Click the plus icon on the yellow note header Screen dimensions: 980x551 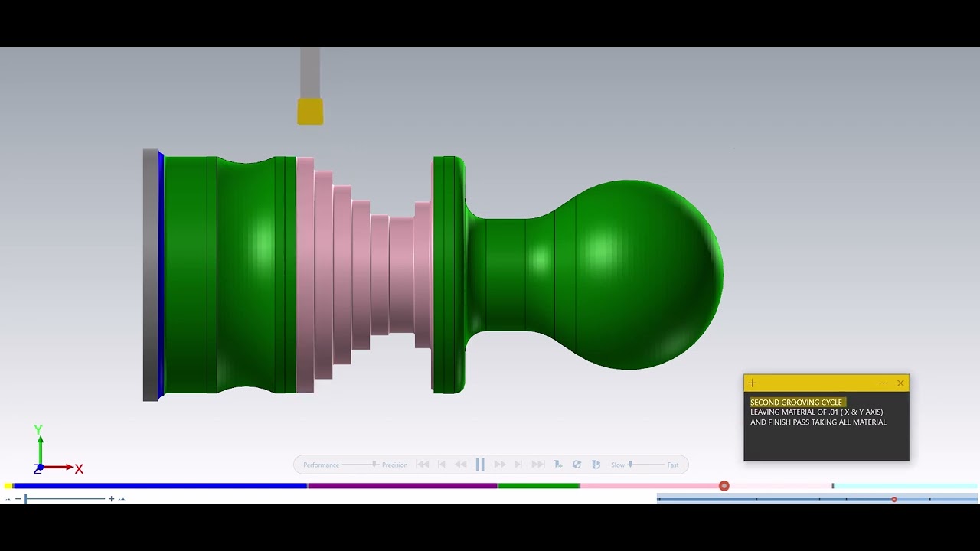point(752,383)
